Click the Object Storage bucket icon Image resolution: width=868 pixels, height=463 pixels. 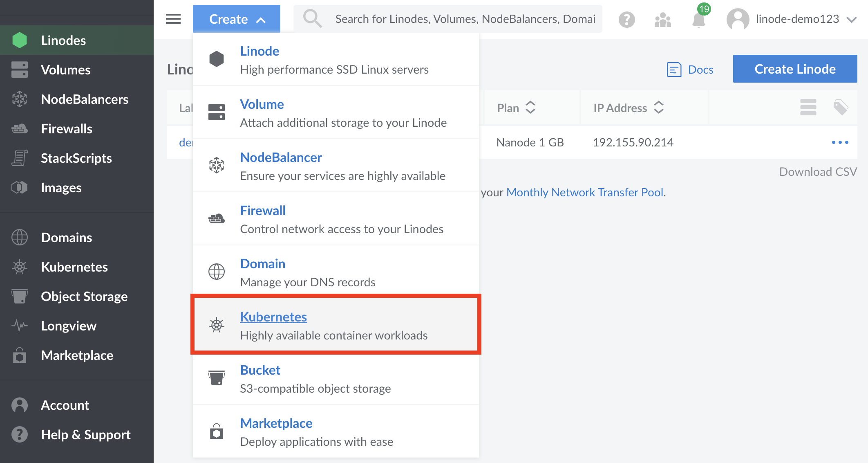(x=19, y=297)
